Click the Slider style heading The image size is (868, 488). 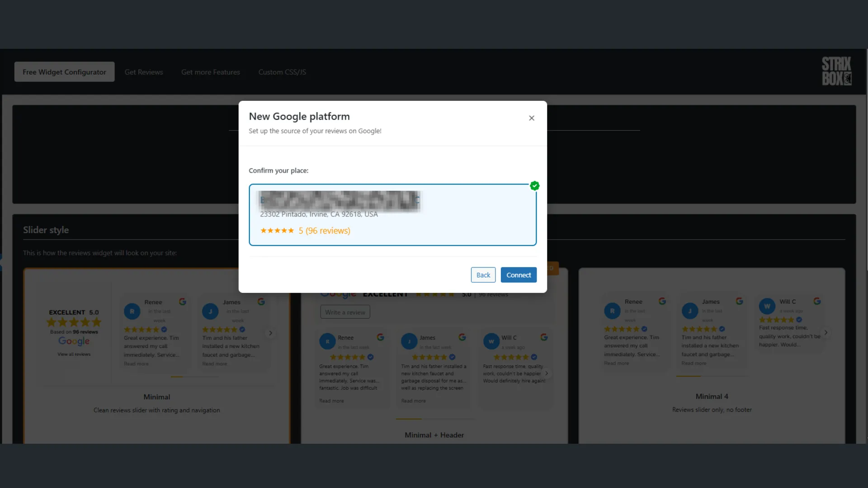(46, 230)
